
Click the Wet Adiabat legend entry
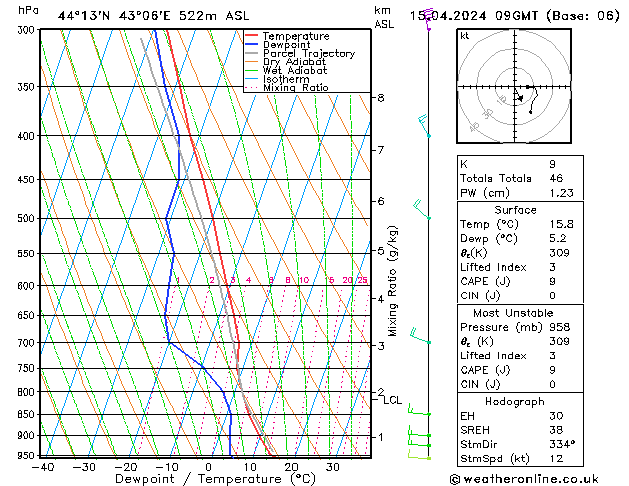point(294,71)
